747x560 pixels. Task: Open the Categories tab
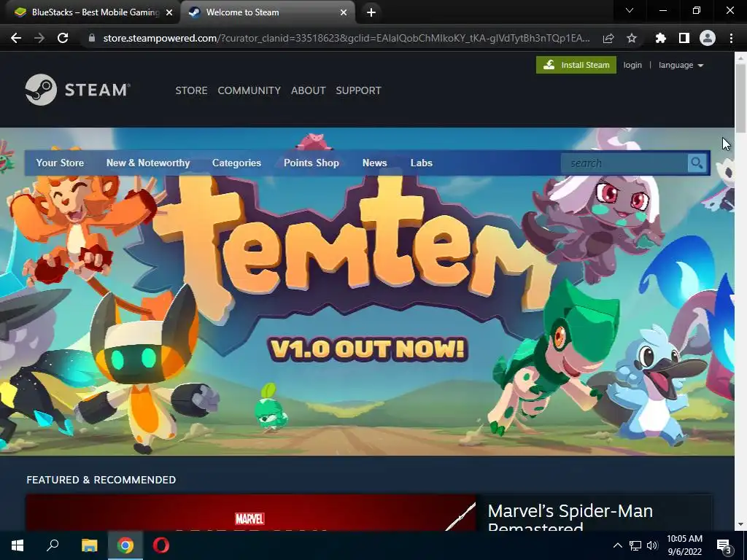pos(236,163)
